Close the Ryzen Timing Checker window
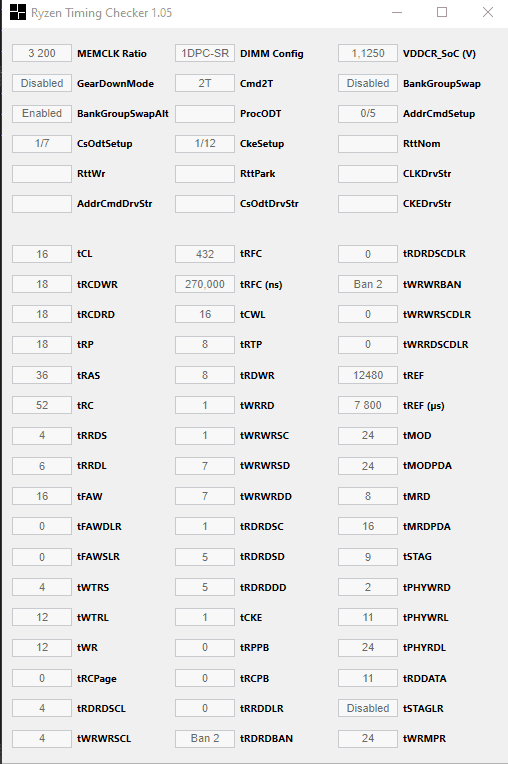Viewport: 508px width, 764px height. click(x=488, y=12)
